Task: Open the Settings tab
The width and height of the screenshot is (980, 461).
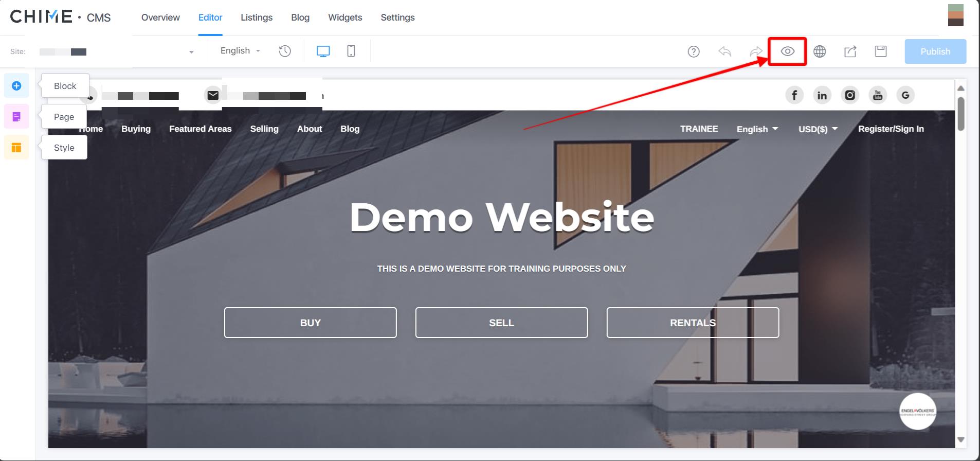Action: pyautogui.click(x=397, y=17)
